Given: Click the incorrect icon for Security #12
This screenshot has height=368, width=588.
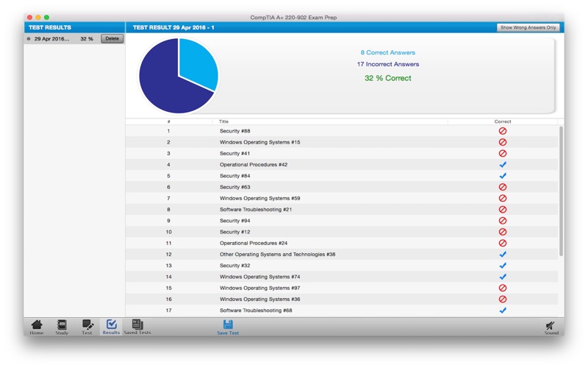Looking at the screenshot, I should 503,232.
